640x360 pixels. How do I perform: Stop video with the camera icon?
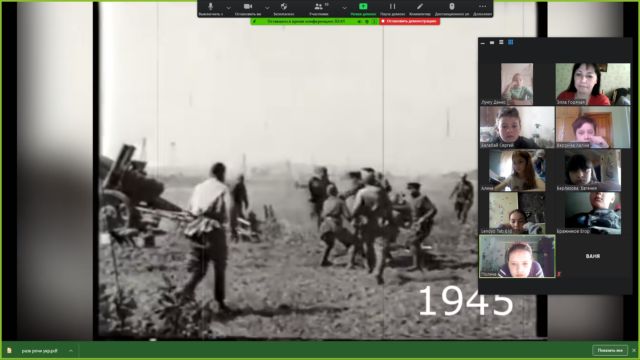248,9
